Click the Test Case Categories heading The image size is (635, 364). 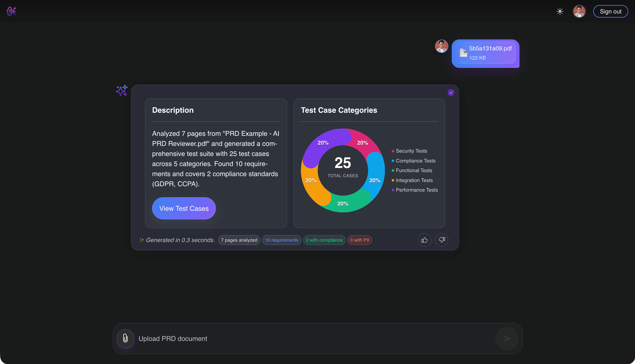tap(339, 110)
